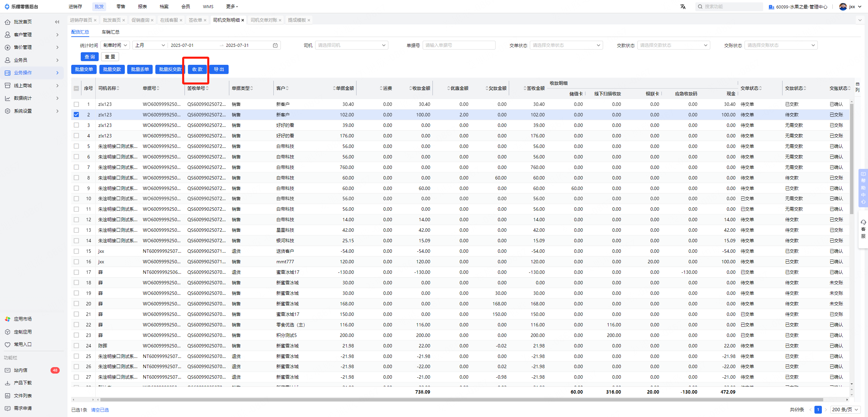Open the calendar date picker icon
Screen dimensions: 868x417
coord(275,45)
